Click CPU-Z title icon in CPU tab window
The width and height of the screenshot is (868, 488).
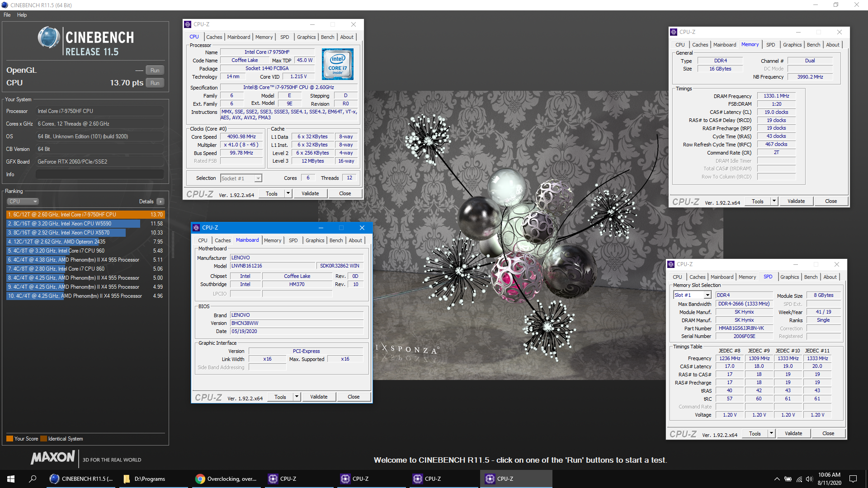(188, 24)
